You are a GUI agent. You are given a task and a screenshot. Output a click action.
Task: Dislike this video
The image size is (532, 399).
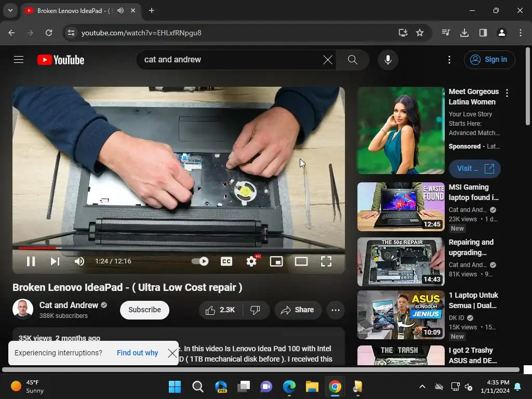(255, 310)
